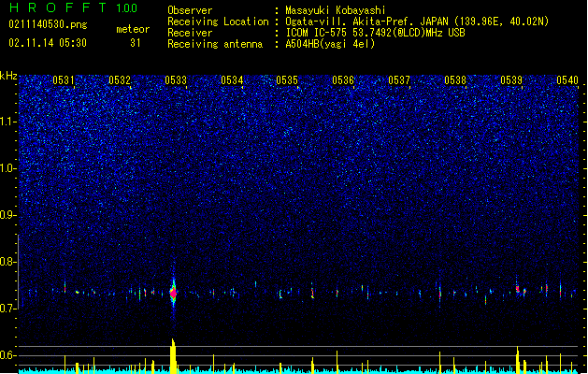Click the observer name Masayuki Kobayashi
588x374 pixels.
click(x=336, y=10)
